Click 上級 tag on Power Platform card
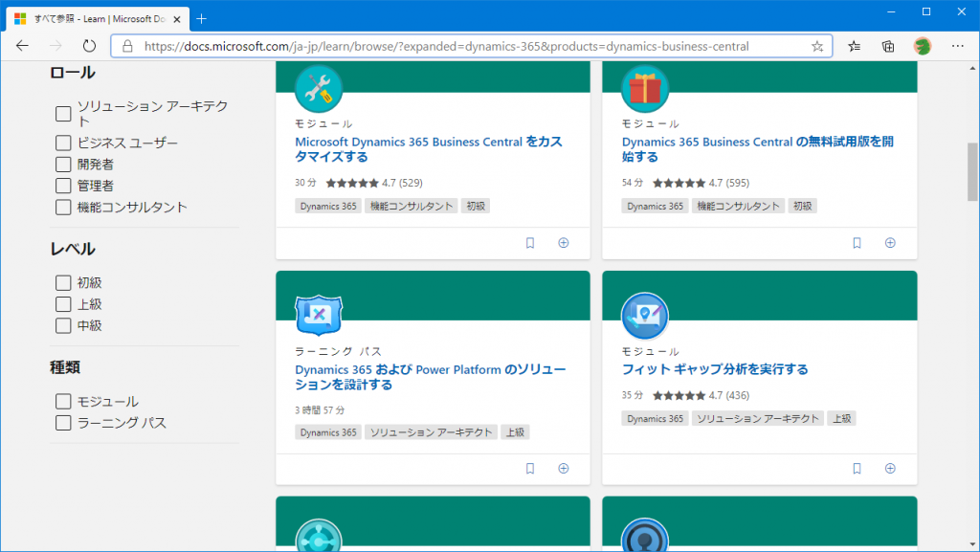Image resolution: width=980 pixels, height=552 pixels. coord(515,432)
